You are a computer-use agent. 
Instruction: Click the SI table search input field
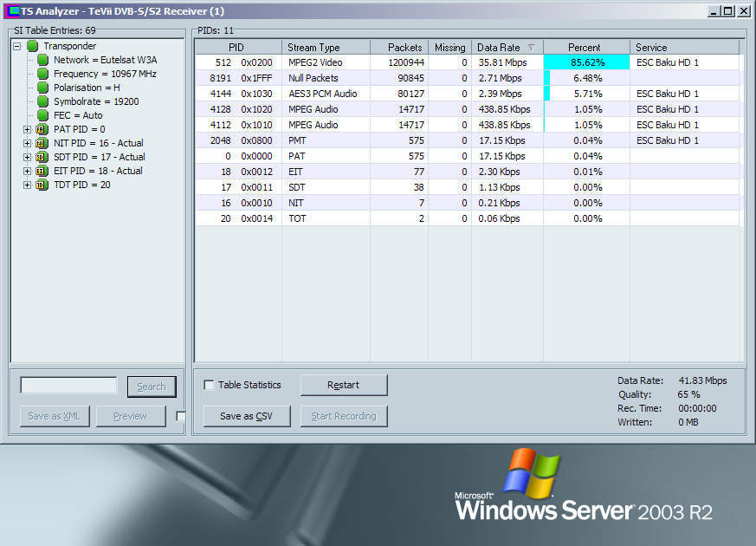pyautogui.click(x=68, y=386)
